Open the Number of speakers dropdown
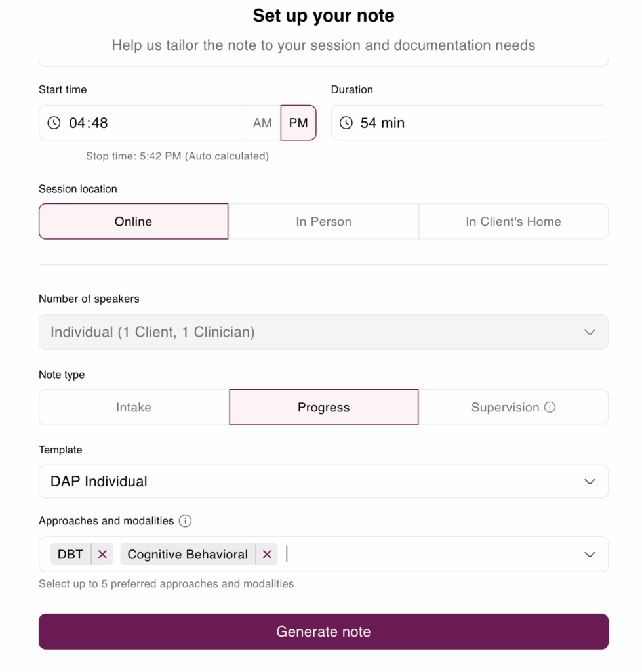642x672 pixels. (590, 332)
